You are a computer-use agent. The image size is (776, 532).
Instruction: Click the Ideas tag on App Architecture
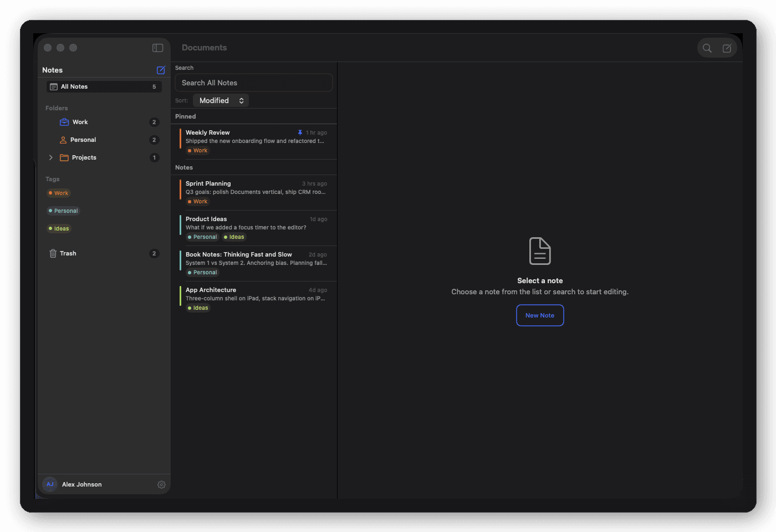(x=198, y=308)
